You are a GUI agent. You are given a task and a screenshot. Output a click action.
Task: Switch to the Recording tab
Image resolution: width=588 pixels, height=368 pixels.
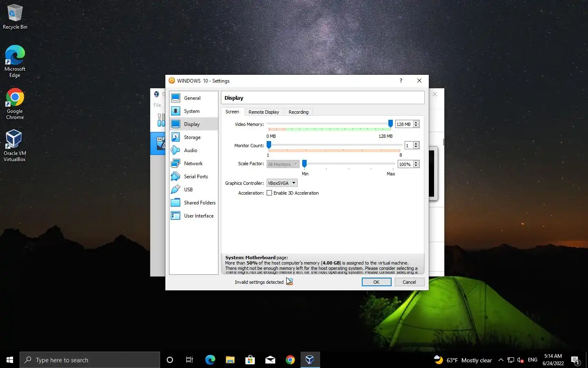click(298, 112)
